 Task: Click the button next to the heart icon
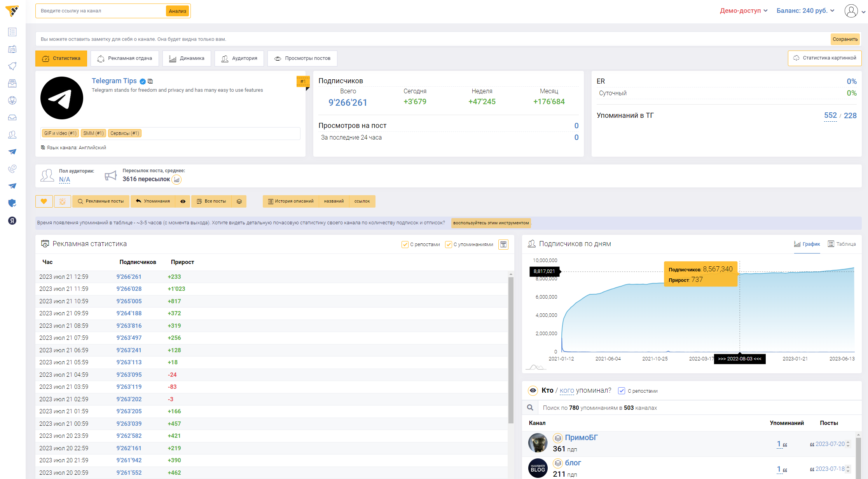point(63,201)
